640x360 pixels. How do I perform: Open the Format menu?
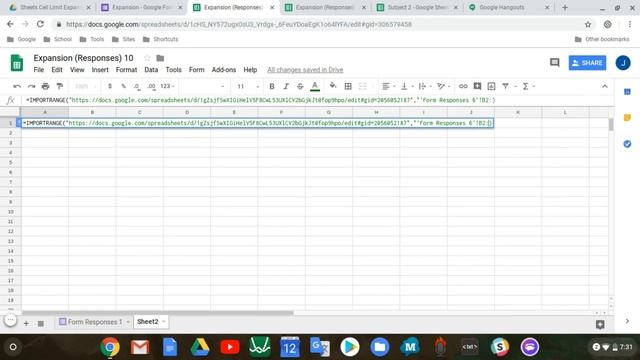point(127,70)
